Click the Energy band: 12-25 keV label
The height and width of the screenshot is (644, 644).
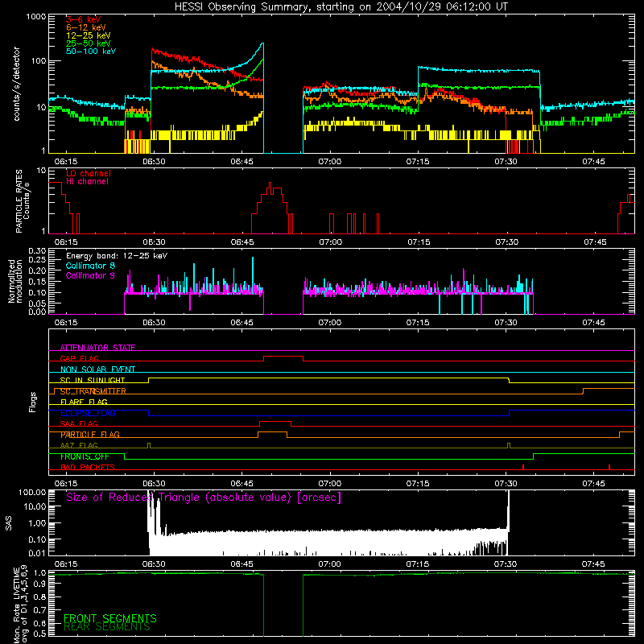[x=117, y=256]
